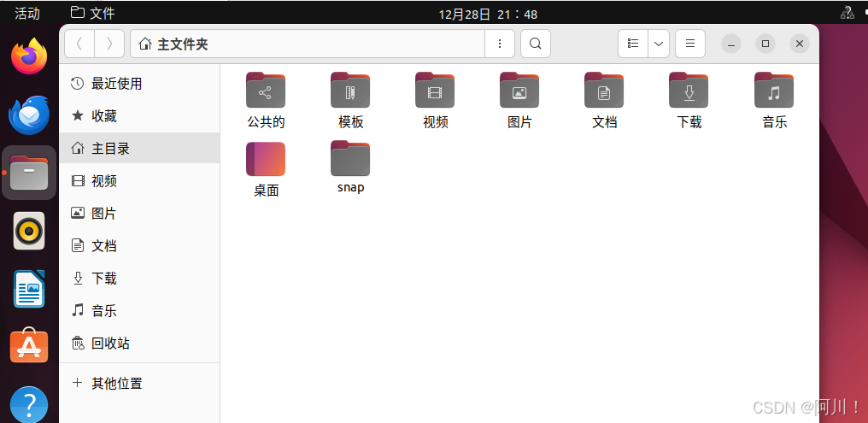Open Ubuntu Software from the dock
868x423 pixels.
29,346
